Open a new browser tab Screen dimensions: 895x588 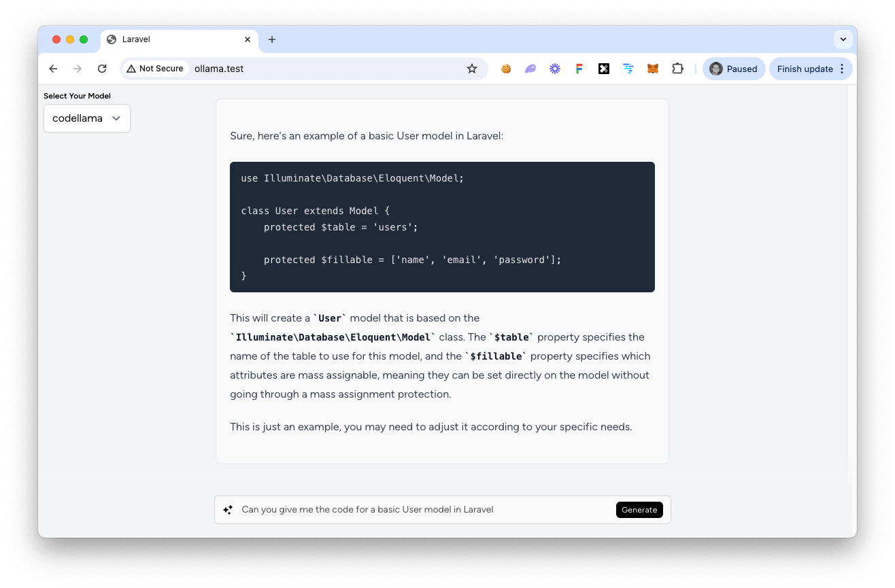[x=272, y=39]
